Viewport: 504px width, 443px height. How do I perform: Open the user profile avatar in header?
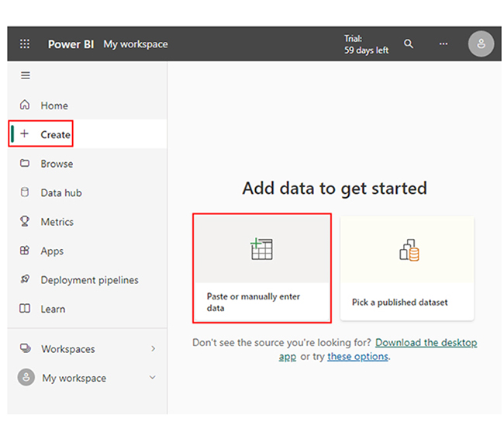481,43
